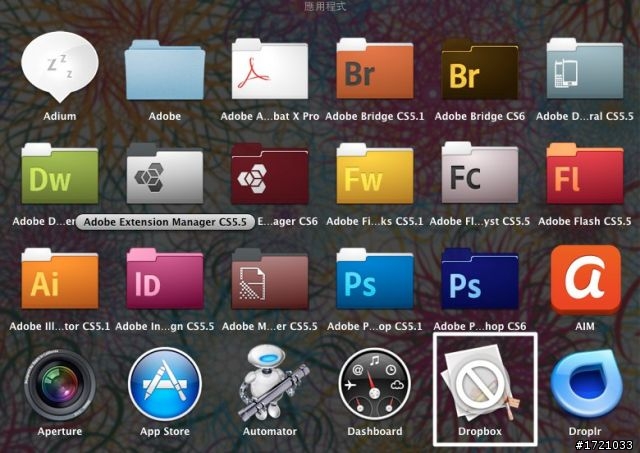Open Adobe Acrobat X Pro folder
Screen dimensions: 640x453
point(270,69)
